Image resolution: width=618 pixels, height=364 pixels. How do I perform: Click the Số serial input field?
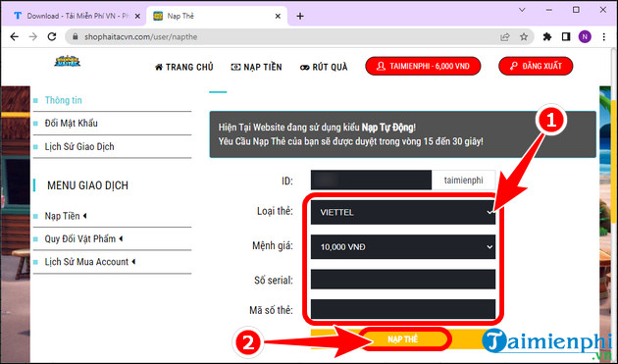pos(403,280)
